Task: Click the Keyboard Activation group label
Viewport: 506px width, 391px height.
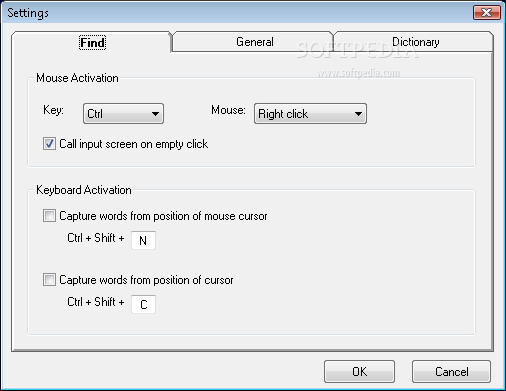Action: pyautogui.click(x=84, y=190)
